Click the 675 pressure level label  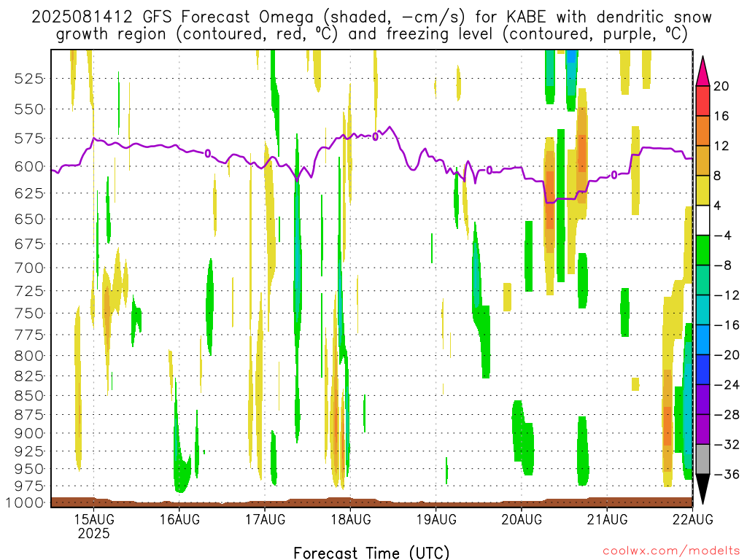pyautogui.click(x=29, y=244)
